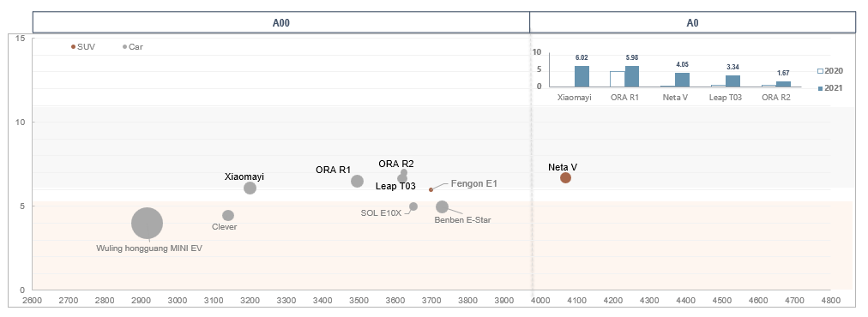This screenshot has height=317, width=868.
Task: Click the A00 segment header
Action: (x=281, y=22)
